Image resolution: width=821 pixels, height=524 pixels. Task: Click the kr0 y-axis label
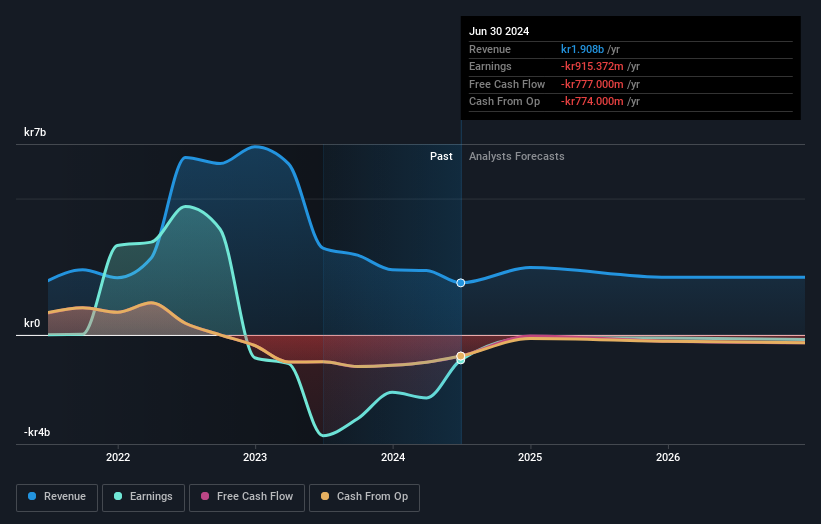pyautogui.click(x=32, y=323)
